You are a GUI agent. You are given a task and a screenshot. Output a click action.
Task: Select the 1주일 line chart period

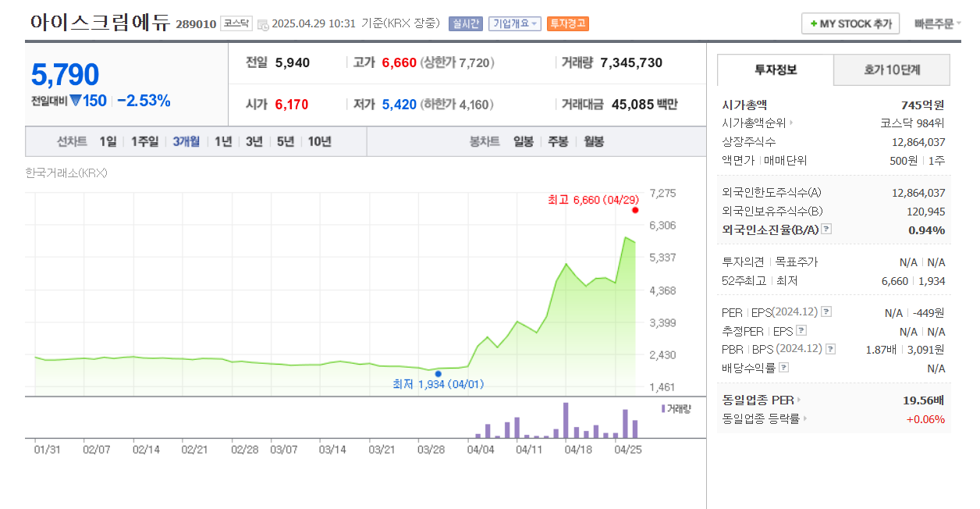[x=144, y=141]
